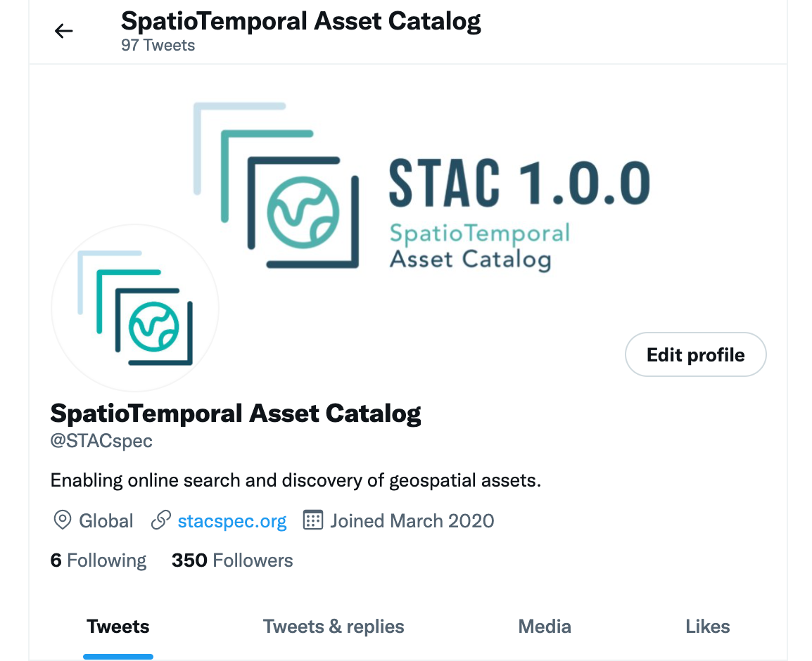
Task: Click the Joined March 2020 text
Action: click(x=412, y=521)
